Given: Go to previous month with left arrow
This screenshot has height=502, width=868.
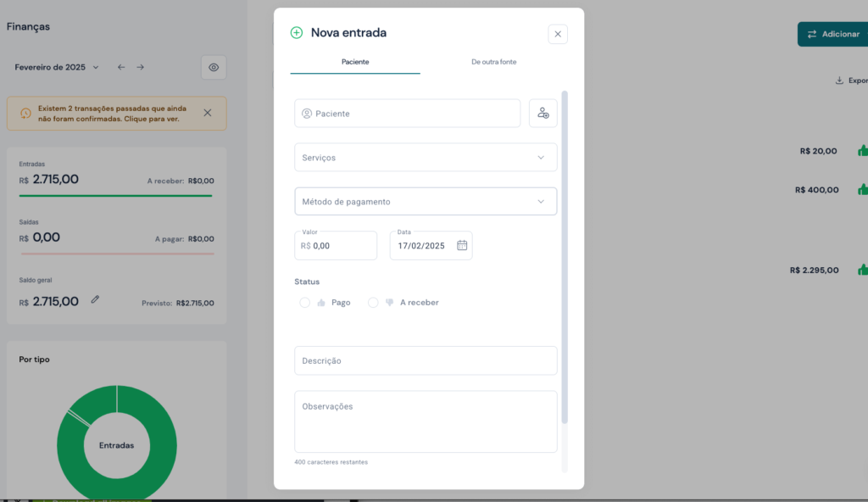Looking at the screenshot, I should point(121,67).
